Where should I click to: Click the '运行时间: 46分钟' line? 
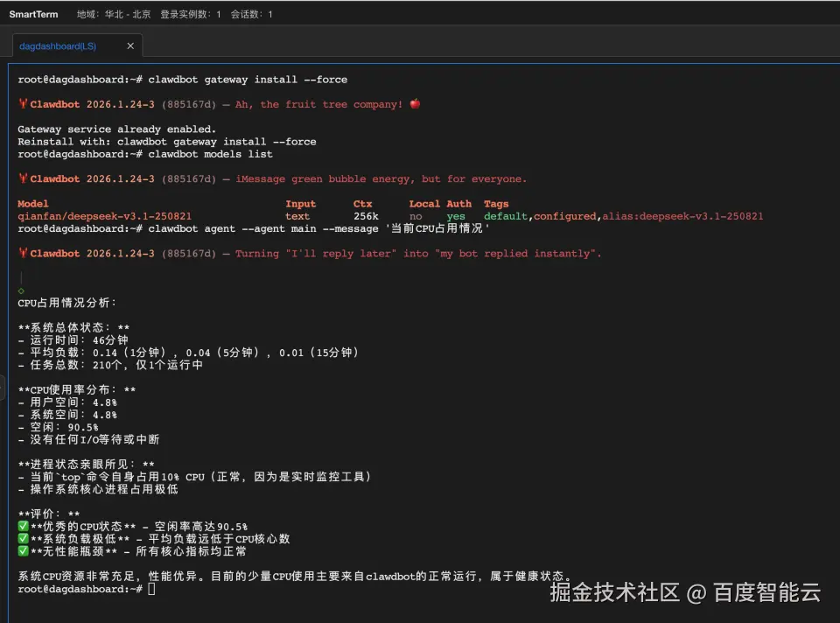(x=73, y=339)
